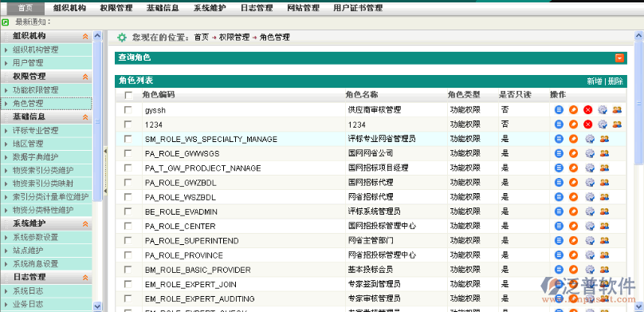Click red delete icon for gyssh role
The image size is (644, 312).
[587, 110]
